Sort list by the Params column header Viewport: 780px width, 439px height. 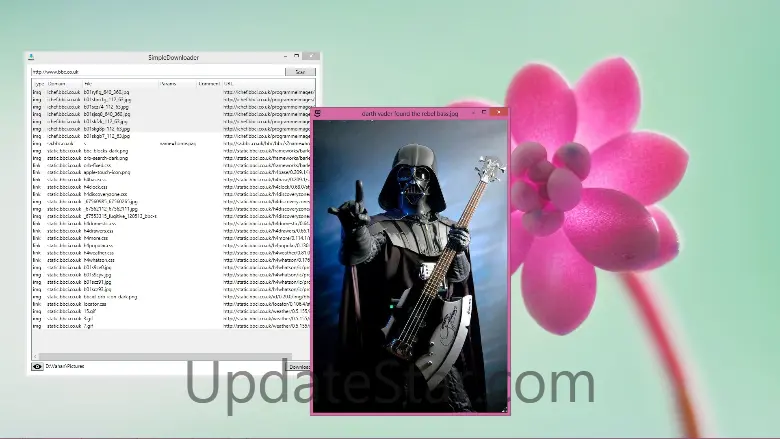point(178,84)
